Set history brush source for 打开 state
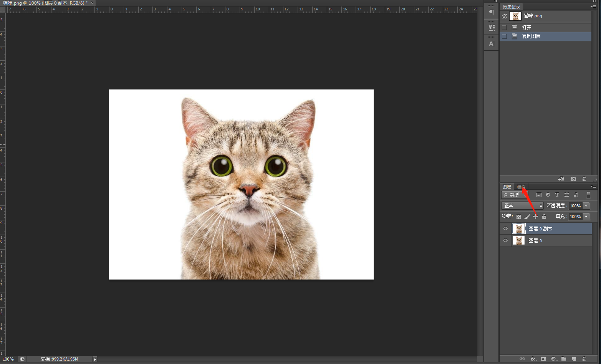Screen dimensions: 601x364 pyautogui.click(x=504, y=28)
